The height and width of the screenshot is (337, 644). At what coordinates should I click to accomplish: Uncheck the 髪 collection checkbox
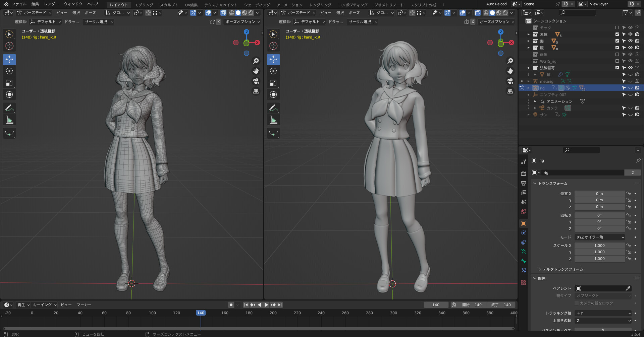[x=617, y=41]
